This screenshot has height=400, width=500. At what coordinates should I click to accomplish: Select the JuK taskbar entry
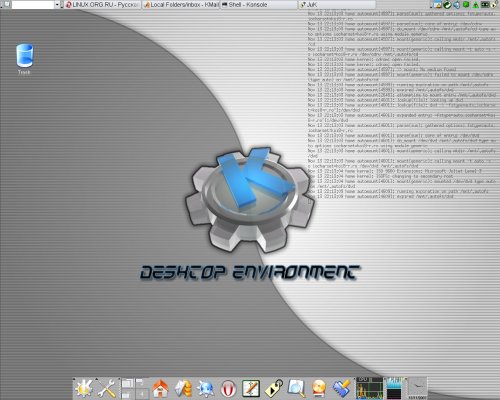point(337,5)
